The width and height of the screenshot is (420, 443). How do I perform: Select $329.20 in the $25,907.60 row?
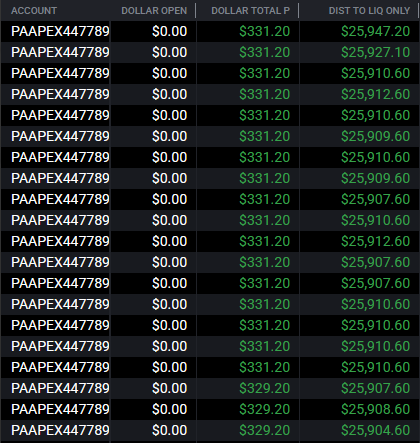[x=265, y=388]
